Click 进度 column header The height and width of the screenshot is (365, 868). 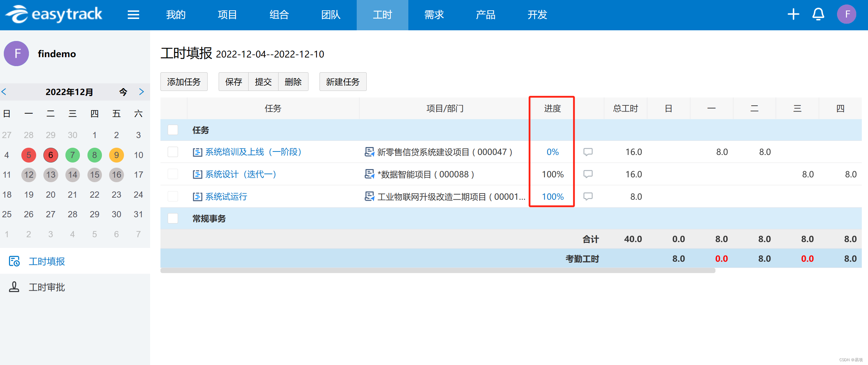tap(553, 108)
